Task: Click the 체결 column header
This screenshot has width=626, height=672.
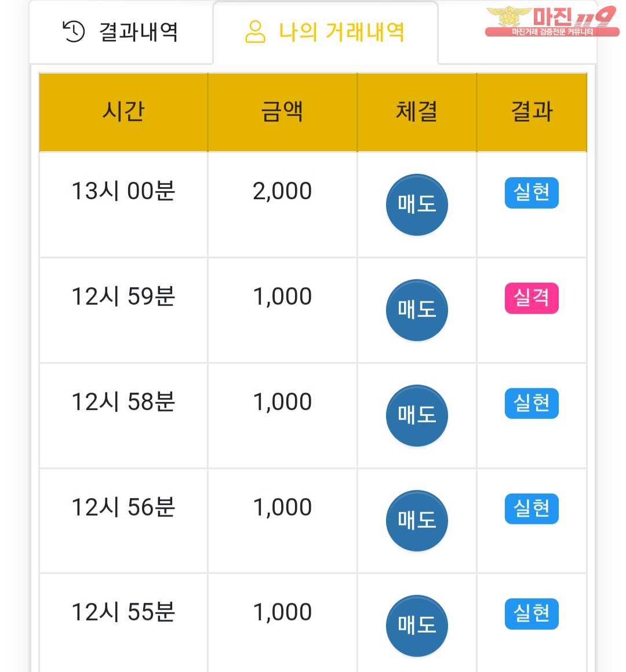Action: tap(417, 111)
